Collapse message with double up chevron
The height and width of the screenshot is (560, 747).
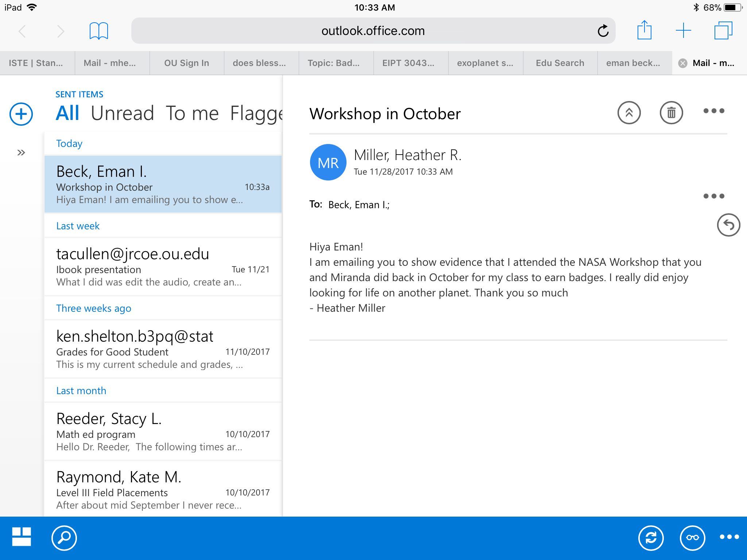(629, 113)
